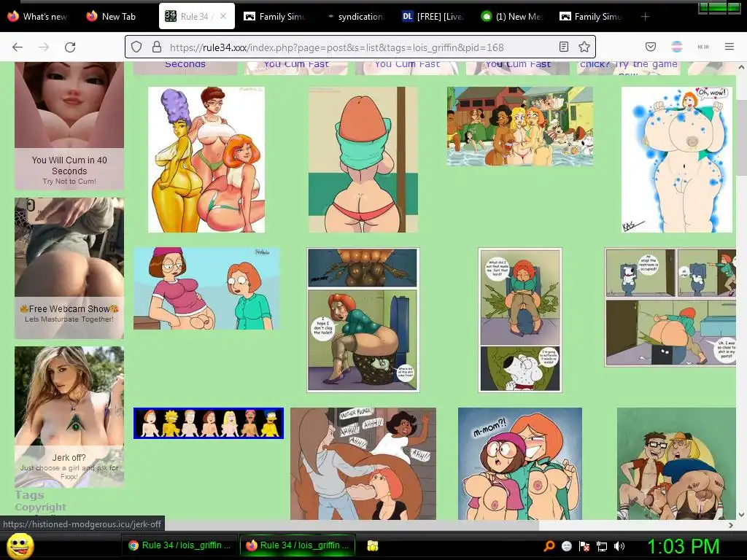747x560 pixels.
Task: Click the horizontal scrollbar right arrow
Action: coord(731,525)
